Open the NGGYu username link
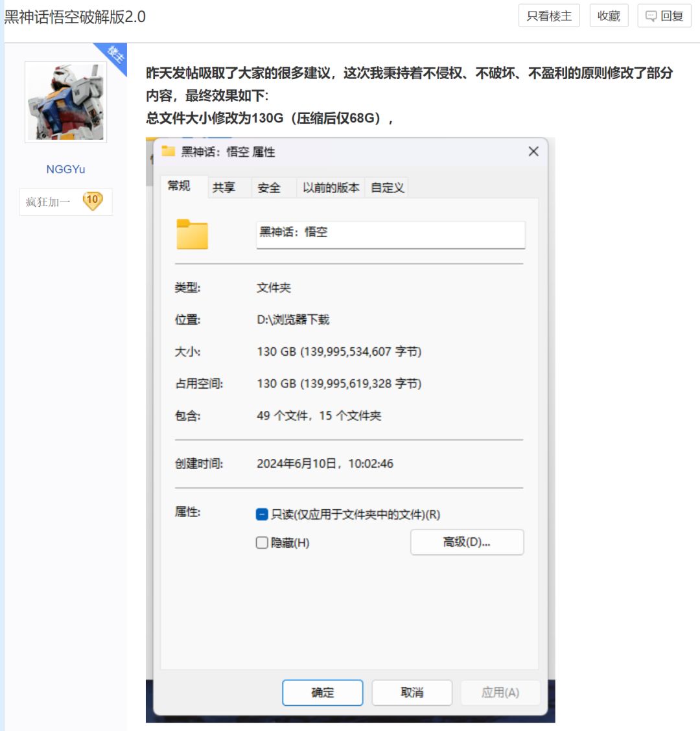 (x=65, y=169)
